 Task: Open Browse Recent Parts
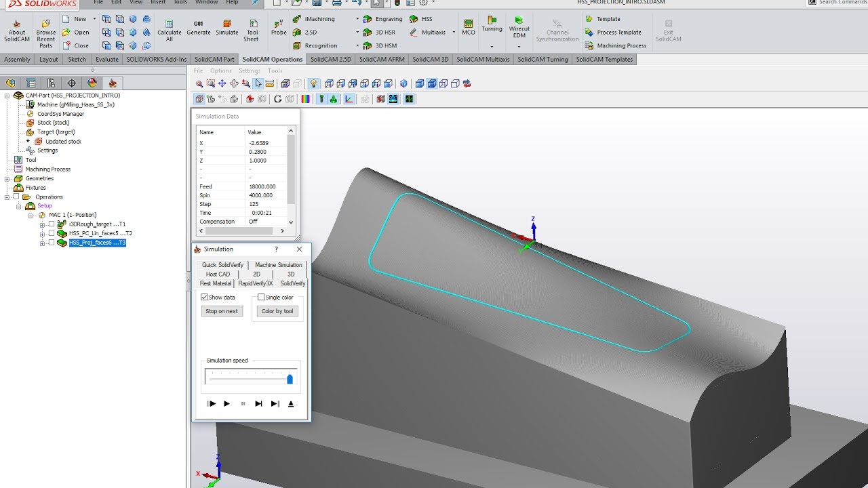pyautogui.click(x=46, y=33)
